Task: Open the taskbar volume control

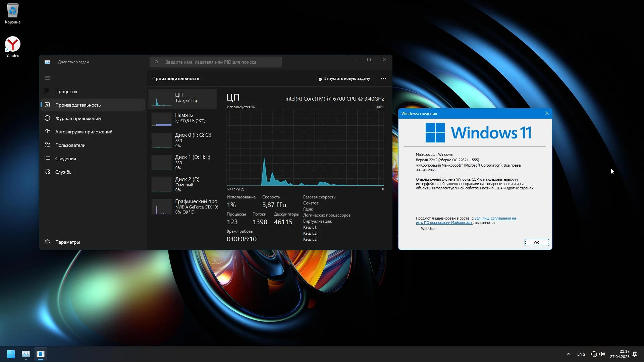Action: [x=602, y=354]
